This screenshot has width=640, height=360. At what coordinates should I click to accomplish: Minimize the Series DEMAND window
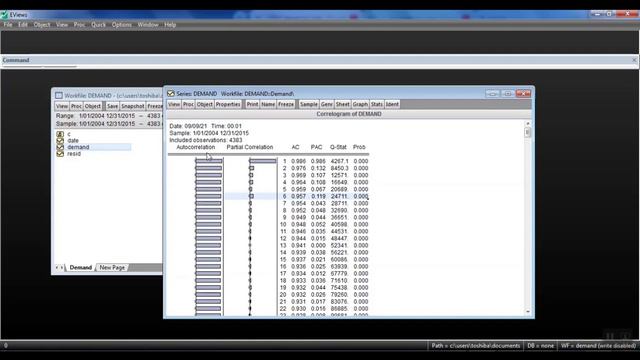[x=492, y=93]
